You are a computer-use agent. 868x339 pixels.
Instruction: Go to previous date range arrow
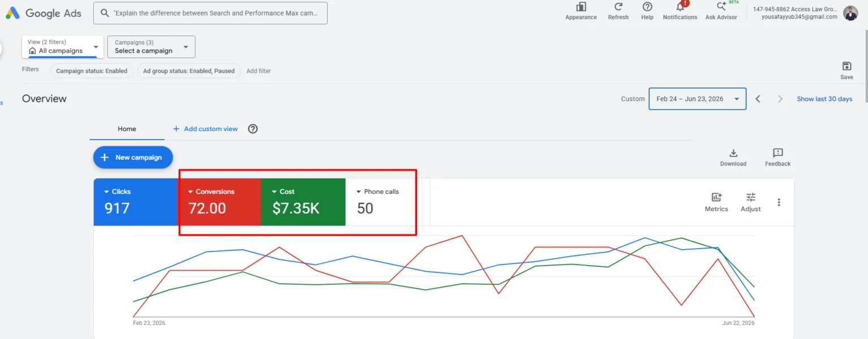point(758,99)
